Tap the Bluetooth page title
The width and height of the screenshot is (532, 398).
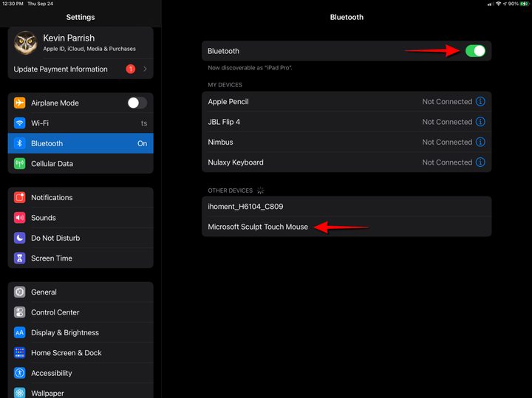click(x=347, y=17)
